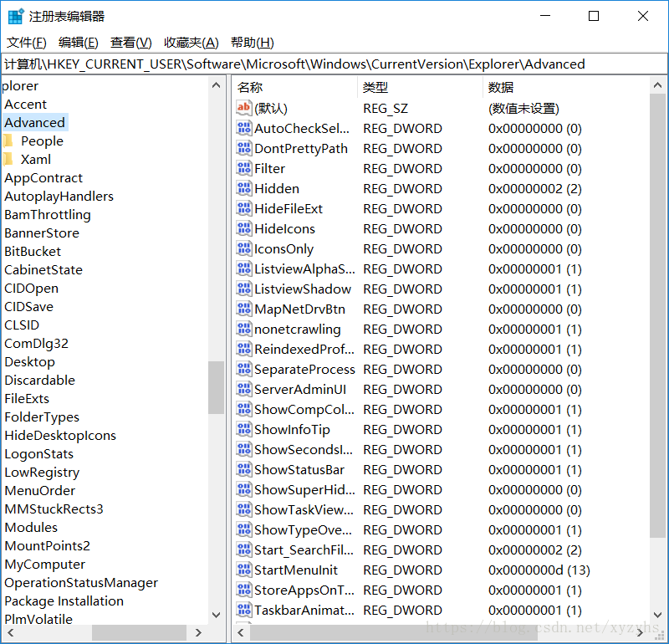Open the 收藏夹(A) menu
This screenshot has height=644, width=669.
(192, 43)
